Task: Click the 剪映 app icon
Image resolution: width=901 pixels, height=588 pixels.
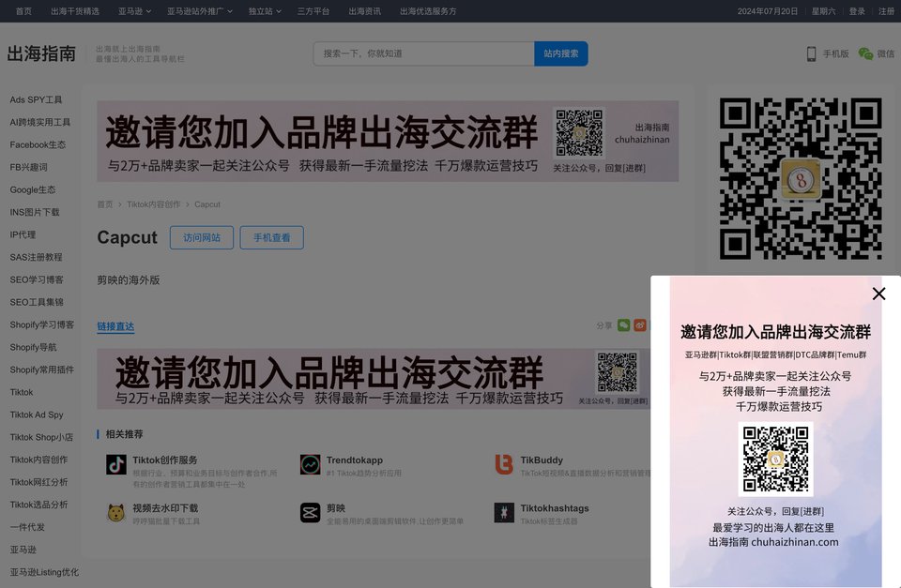Action: tap(311, 512)
